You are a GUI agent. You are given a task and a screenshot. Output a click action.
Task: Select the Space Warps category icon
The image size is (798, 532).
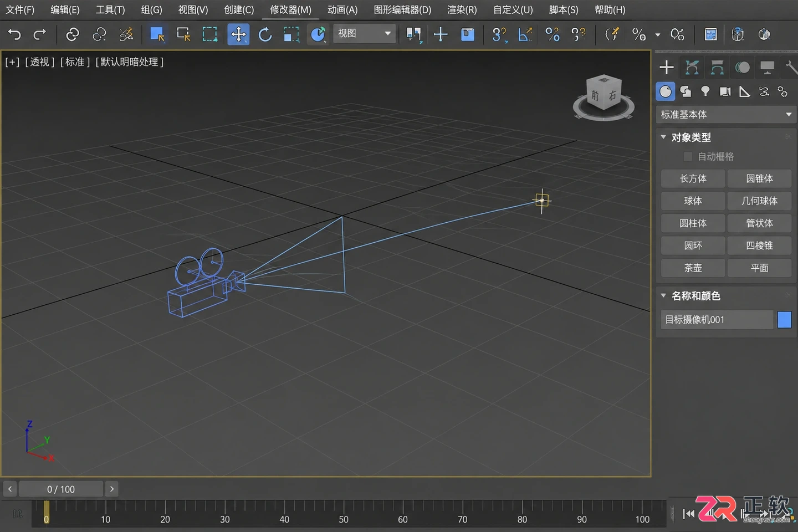[x=764, y=91]
